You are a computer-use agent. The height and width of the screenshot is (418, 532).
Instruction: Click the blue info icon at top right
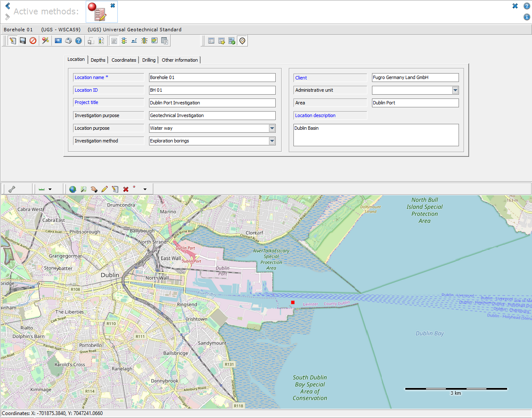pos(527,17)
